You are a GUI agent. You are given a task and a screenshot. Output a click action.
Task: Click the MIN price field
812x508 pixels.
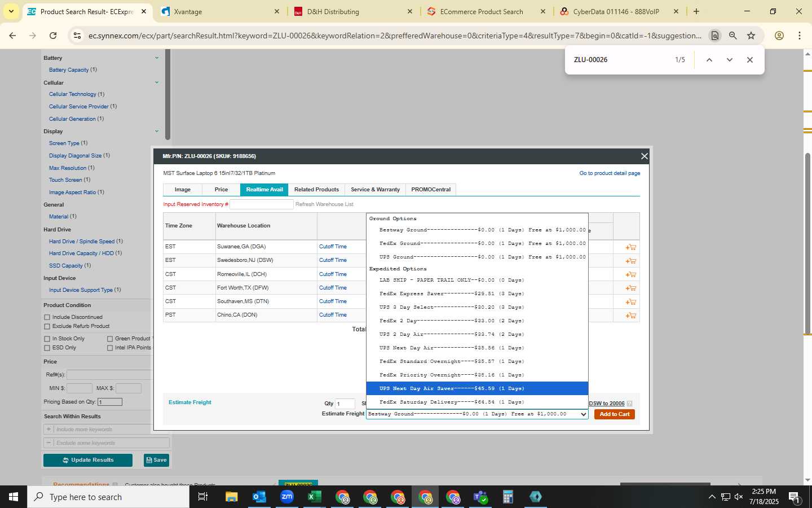click(x=80, y=388)
